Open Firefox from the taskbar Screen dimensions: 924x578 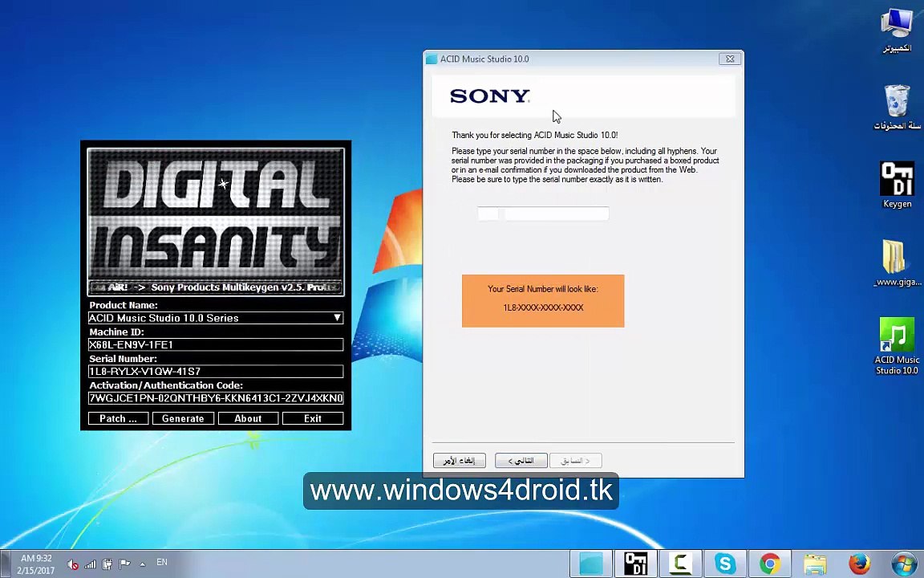click(859, 564)
